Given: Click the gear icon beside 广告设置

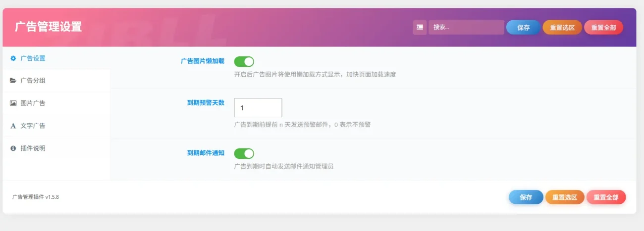Looking at the screenshot, I should pyautogui.click(x=13, y=58).
